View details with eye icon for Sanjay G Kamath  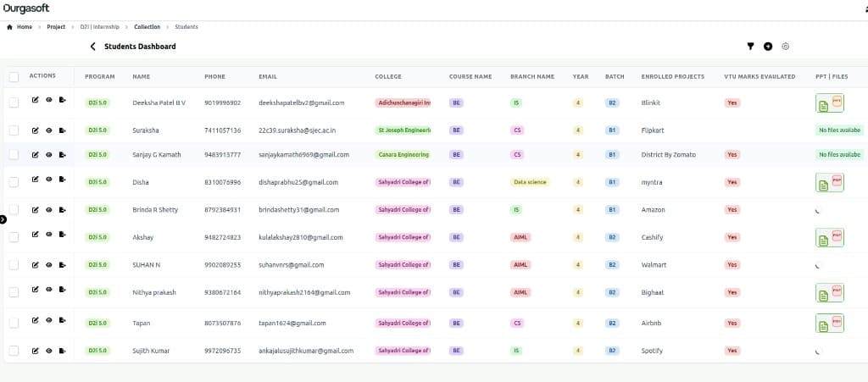(x=48, y=155)
